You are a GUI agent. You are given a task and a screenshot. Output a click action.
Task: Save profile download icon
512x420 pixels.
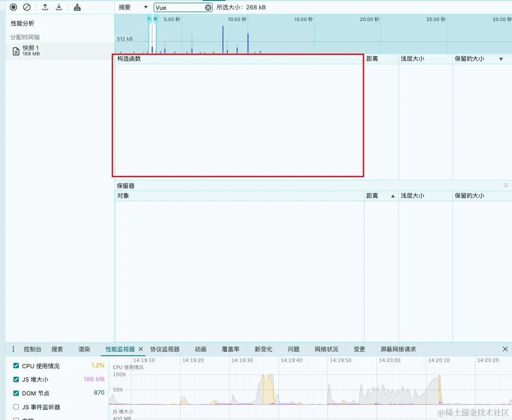click(59, 7)
